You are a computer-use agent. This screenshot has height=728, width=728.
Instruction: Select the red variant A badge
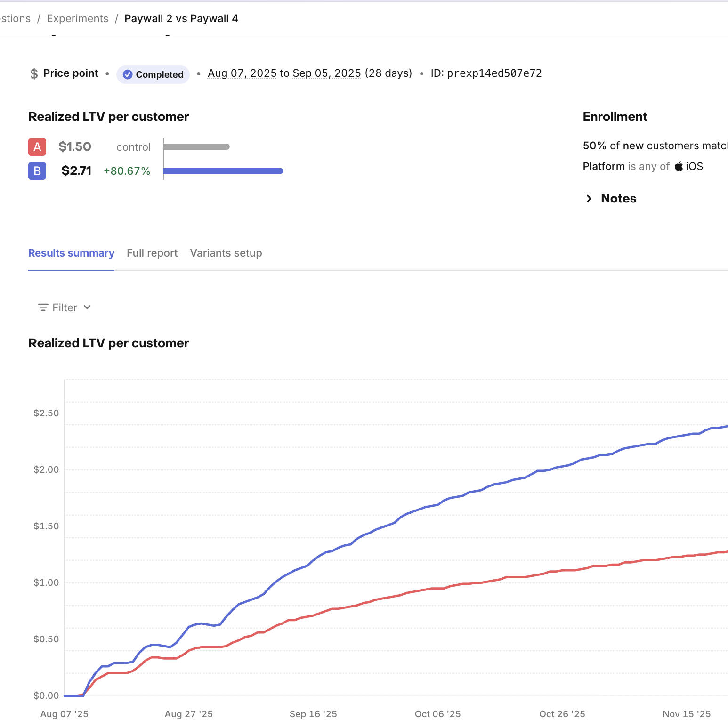click(37, 146)
